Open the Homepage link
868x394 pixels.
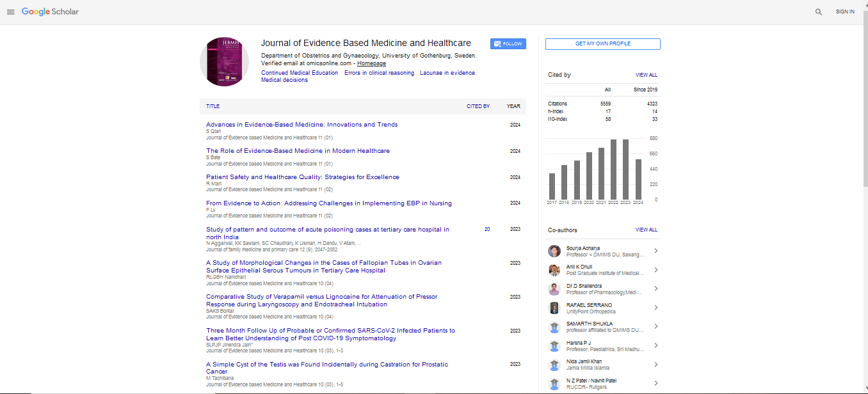click(371, 63)
